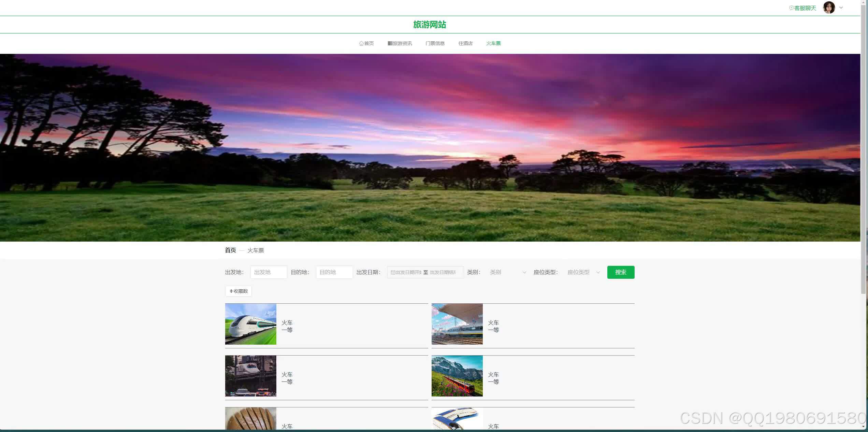
Task: Select the 火车票 navigation tab
Action: [493, 43]
